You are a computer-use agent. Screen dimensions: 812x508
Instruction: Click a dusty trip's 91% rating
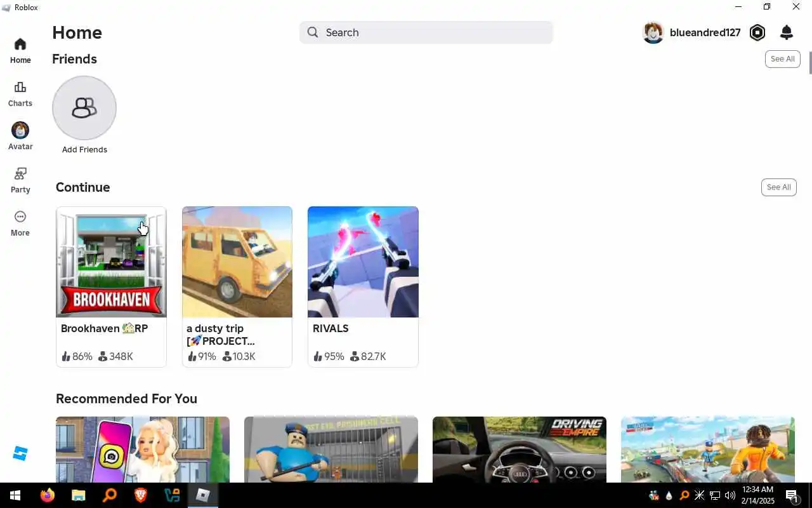pos(202,357)
